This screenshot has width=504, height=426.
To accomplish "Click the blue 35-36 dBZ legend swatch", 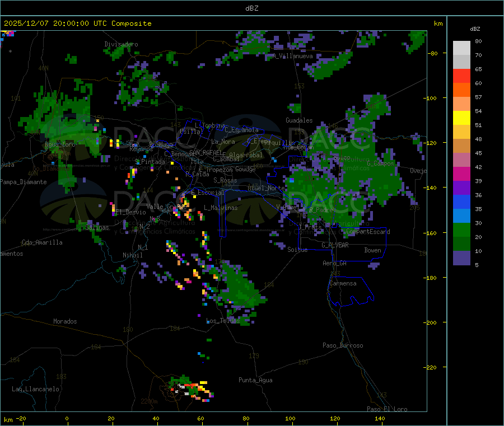I will tap(461, 202).
